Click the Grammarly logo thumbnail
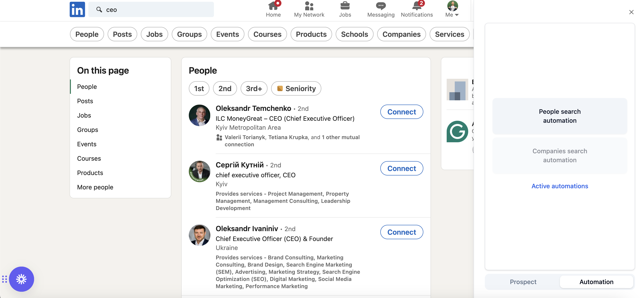The image size is (644, 298). coord(457,132)
